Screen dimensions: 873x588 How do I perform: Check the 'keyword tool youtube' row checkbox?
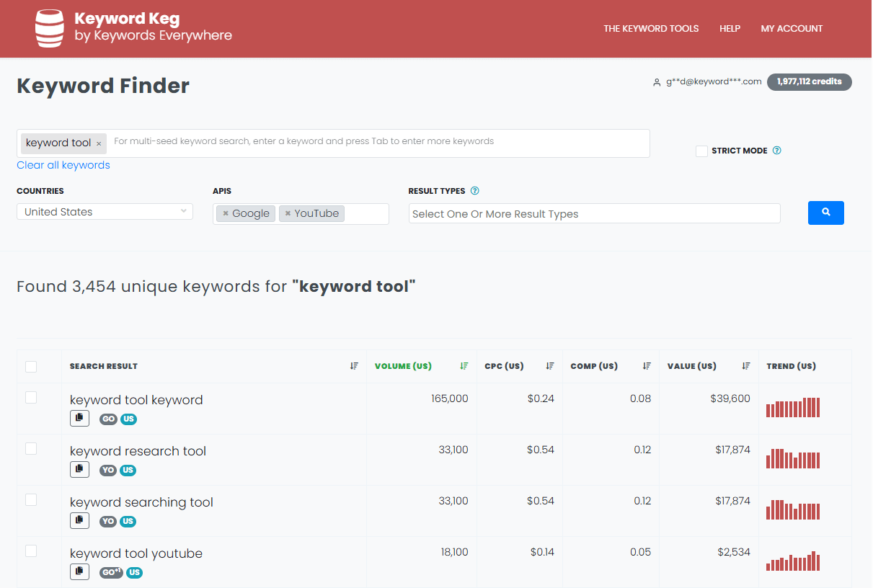tap(31, 551)
